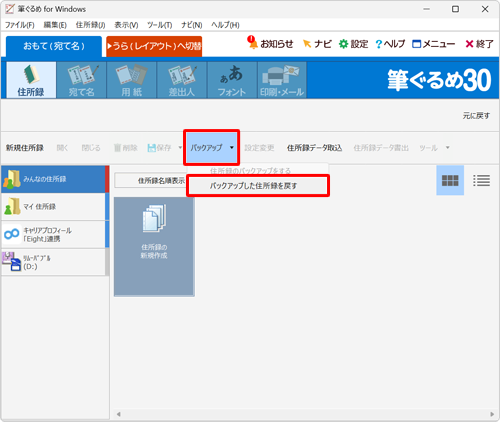
Task: Select the リムーバブル (D:) drive
Action: 54,262
